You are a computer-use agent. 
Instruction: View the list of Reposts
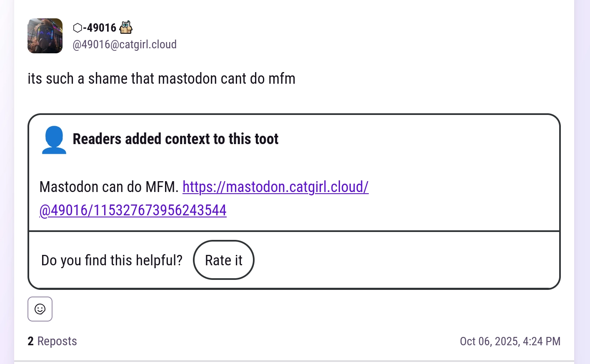(57, 341)
